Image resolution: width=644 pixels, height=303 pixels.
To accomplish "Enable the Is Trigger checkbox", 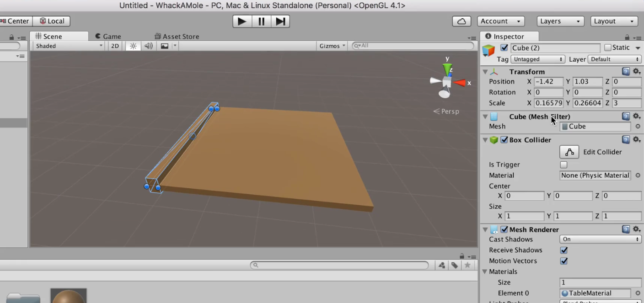I will [563, 165].
